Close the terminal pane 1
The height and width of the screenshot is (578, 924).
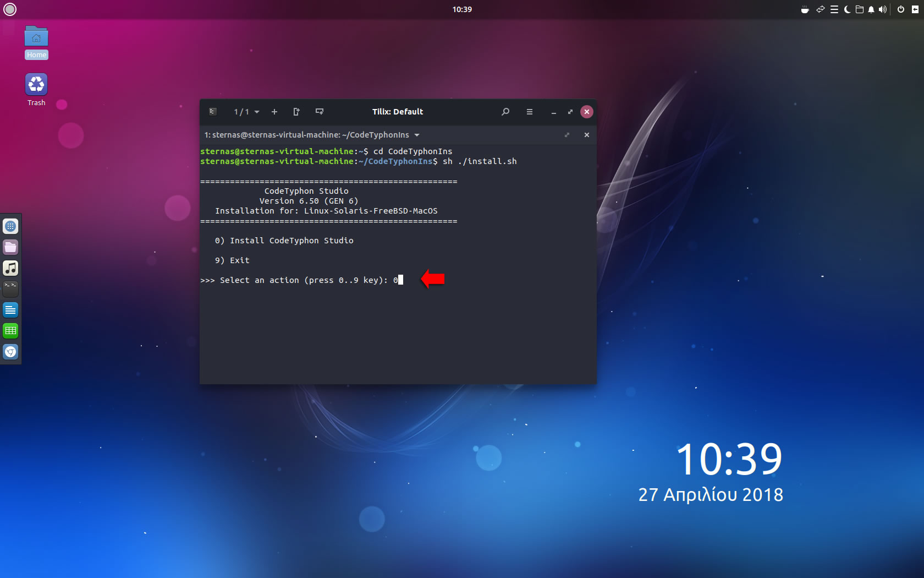[x=587, y=135]
